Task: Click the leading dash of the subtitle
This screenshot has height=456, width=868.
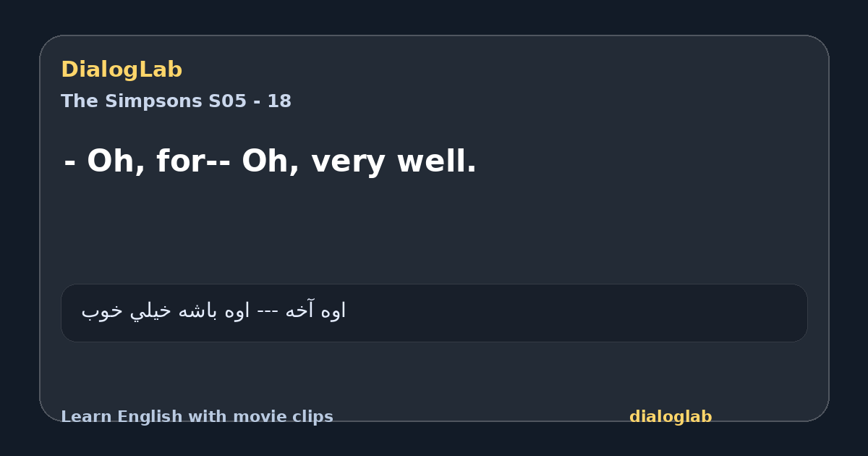Action: click(69, 164)
